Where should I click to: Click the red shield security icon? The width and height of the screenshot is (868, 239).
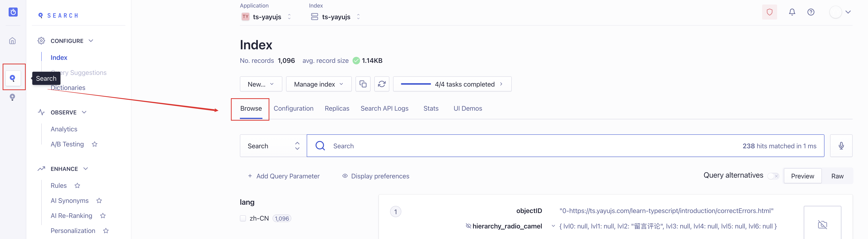pos(769,12)
